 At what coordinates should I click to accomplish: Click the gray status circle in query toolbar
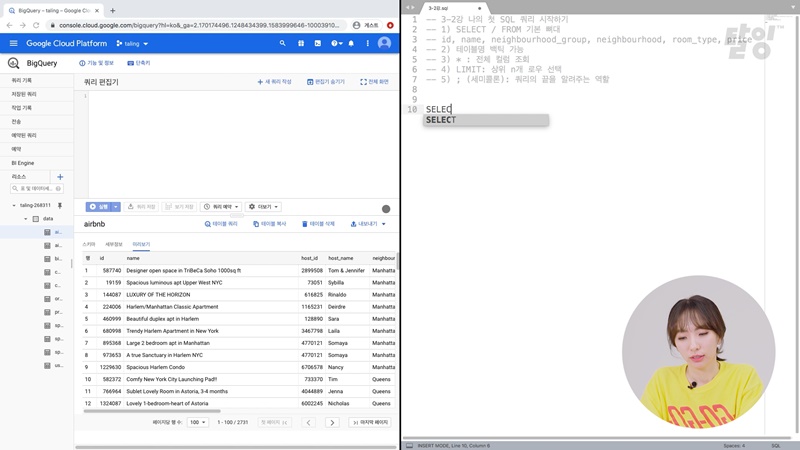click(x=386, y=209)
